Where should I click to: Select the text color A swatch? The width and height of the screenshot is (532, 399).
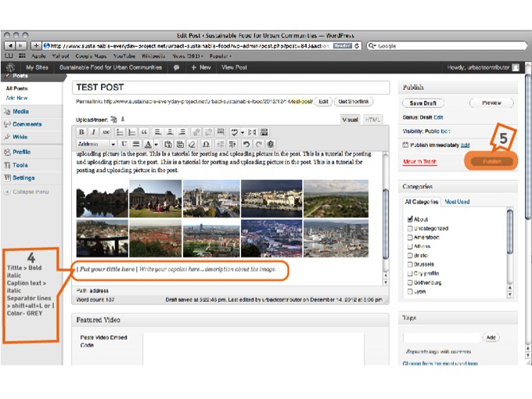148,144
